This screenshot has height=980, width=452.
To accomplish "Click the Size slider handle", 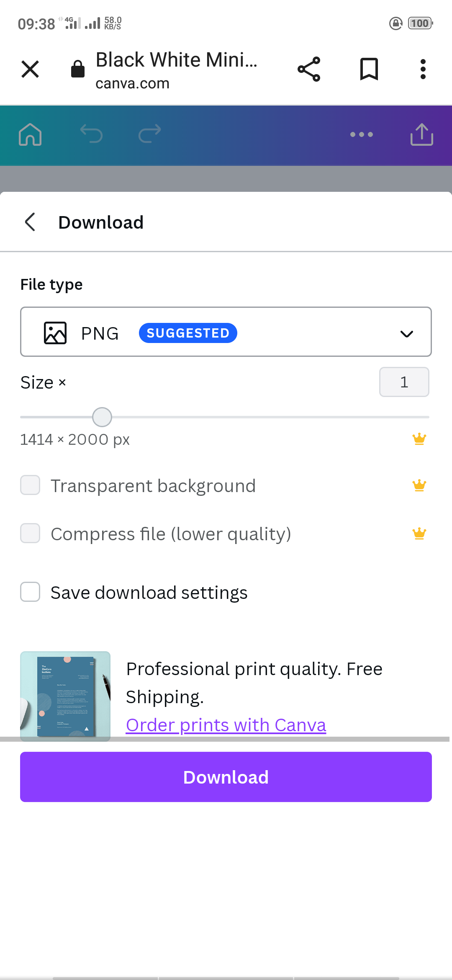I will pyautogui.click(x=102, y=417).
